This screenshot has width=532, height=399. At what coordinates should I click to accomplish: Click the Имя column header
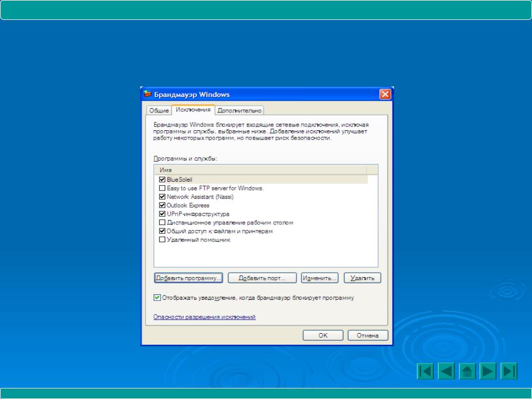(x=260, y=170)
